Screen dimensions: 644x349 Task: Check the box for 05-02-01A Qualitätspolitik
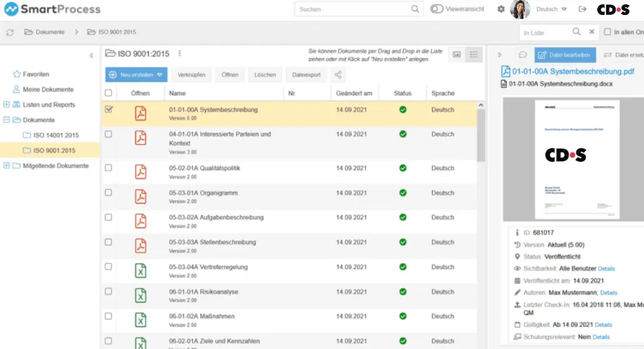108,168
